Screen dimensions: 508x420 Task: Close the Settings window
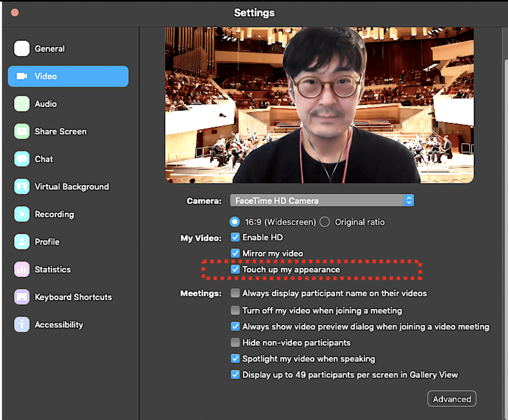coord(15,13)
